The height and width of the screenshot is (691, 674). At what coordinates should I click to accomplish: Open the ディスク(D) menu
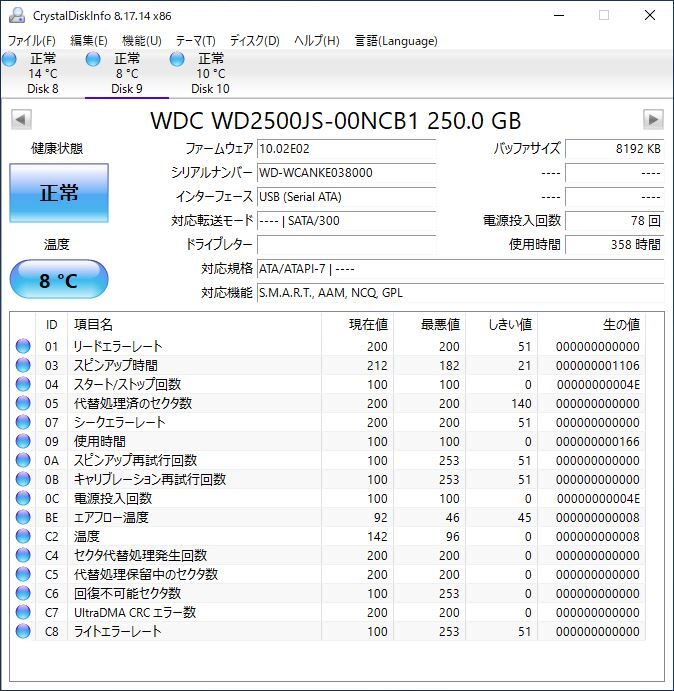pos(255,41)
